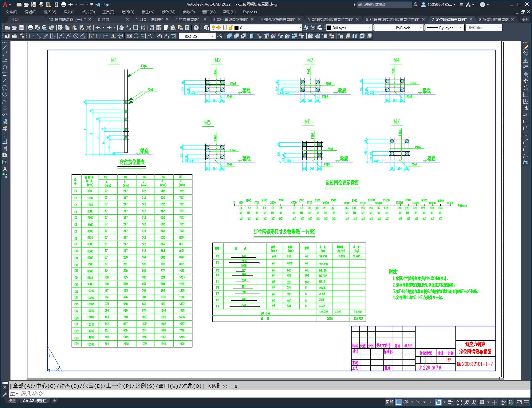The image size is (532, 408).
Task: Open the 标注(N) menu
Action: click(x=148, y=12)
